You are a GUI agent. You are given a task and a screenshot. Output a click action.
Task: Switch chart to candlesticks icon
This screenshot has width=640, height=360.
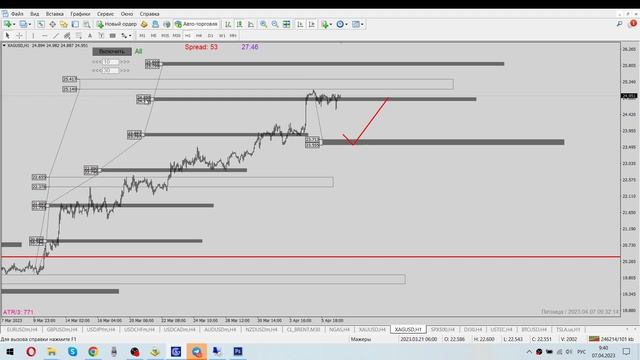(240, 24)
